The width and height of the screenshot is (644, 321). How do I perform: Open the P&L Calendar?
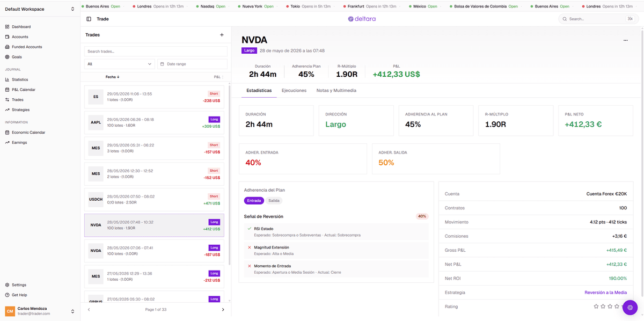23,90
